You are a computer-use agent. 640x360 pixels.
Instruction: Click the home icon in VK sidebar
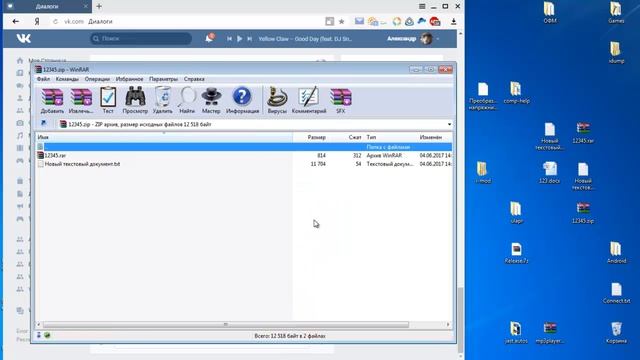[20, 60]
